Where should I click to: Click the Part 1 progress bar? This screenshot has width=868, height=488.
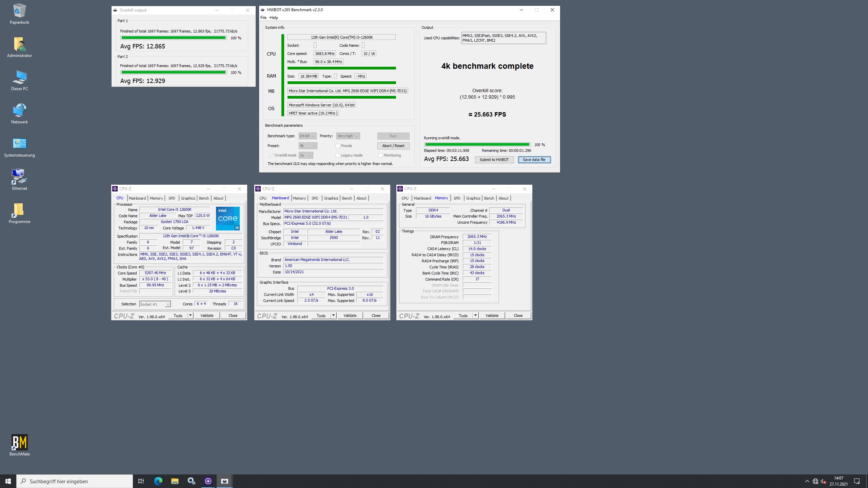click(x=174, y=38)
